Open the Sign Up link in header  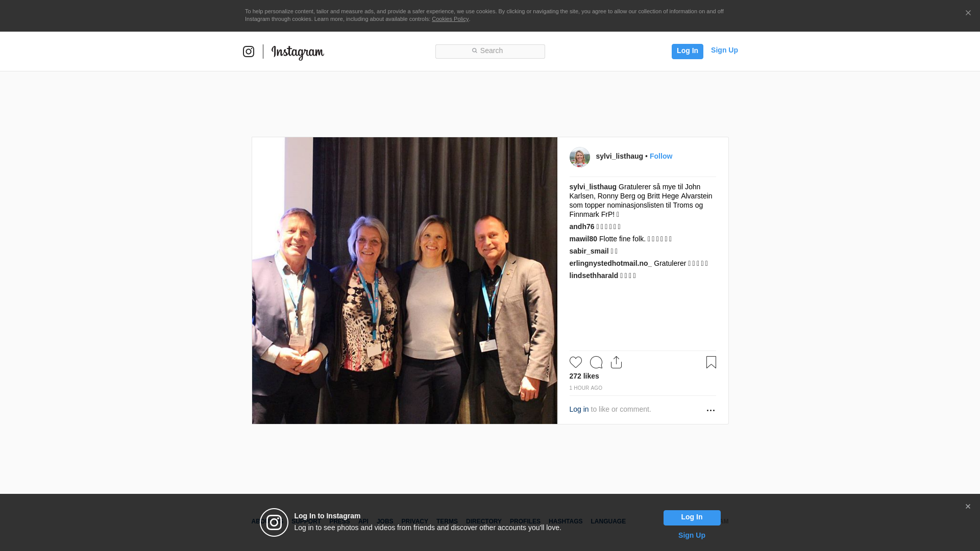click(x=724, y=50)
